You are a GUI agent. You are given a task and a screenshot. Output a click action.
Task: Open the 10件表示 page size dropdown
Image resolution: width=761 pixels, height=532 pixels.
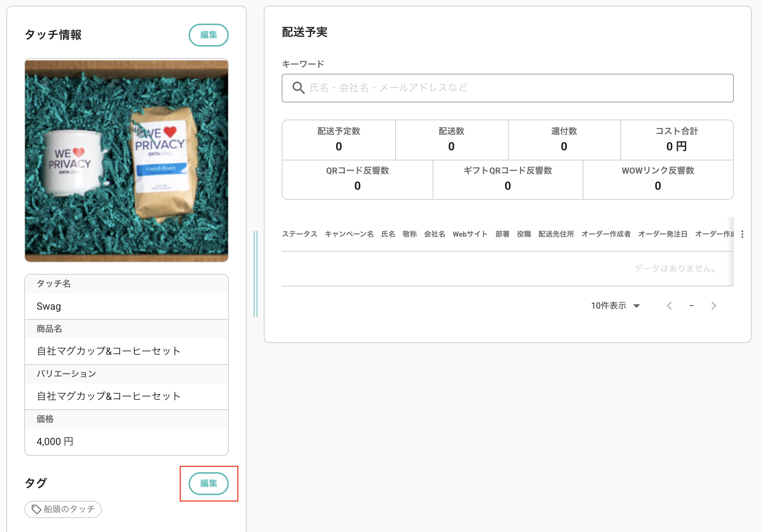click(x=615, y=306)
